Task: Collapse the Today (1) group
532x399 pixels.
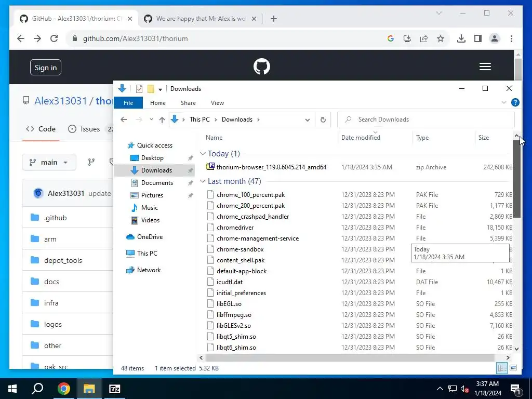Action: pos(203,154)
